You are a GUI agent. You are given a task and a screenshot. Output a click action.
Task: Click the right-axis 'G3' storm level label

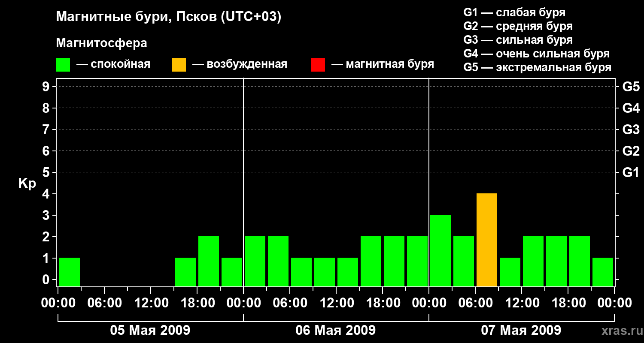(631, 129)
